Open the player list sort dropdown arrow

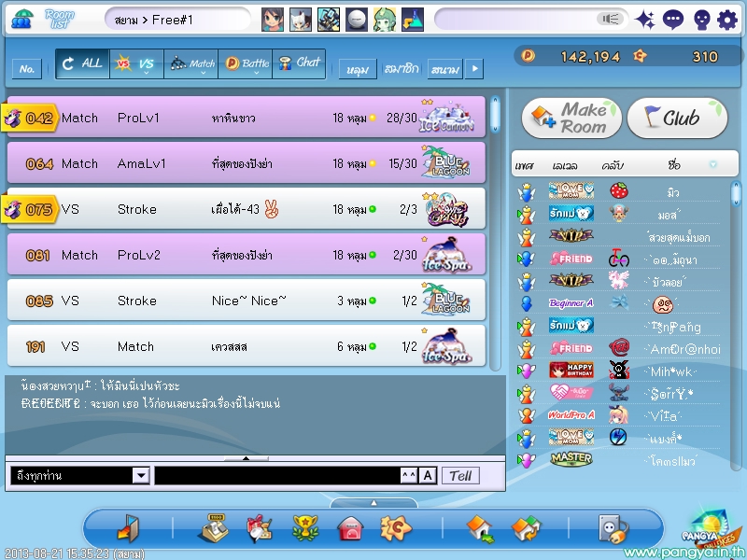coord(713,164)
